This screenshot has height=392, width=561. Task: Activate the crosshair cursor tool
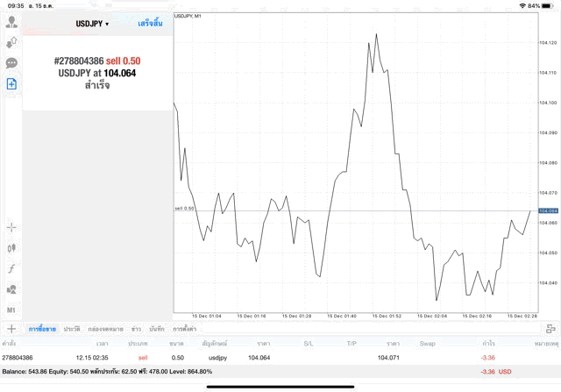(11, 227)
